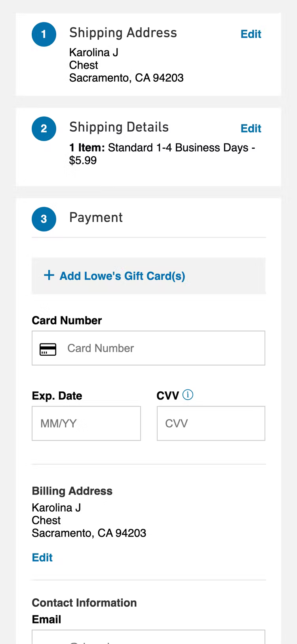Click the step 2 number circle
Screen dimensions: 297x644
tap(44, 128)
